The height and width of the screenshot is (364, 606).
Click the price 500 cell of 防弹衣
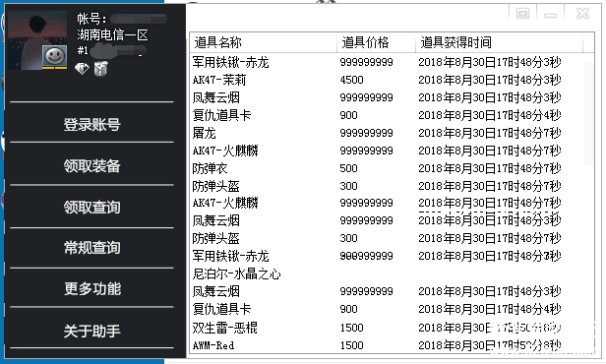(x=348, y=168)
